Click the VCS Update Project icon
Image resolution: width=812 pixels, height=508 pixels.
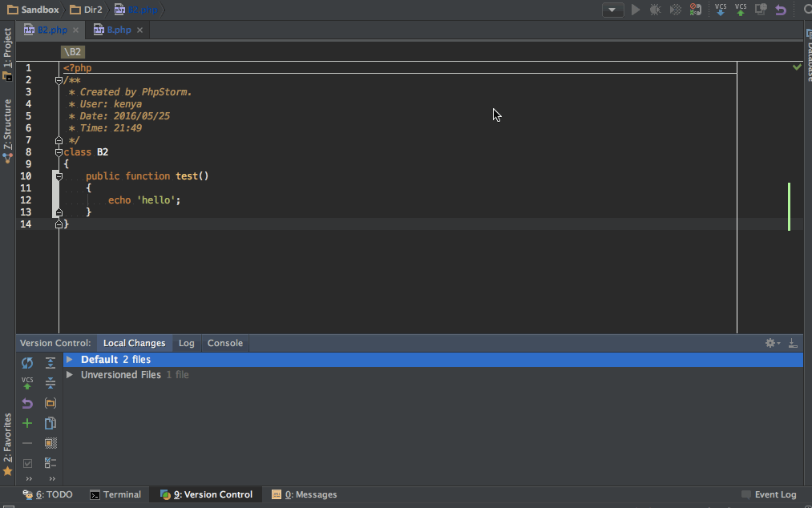[x=721, y=10]
